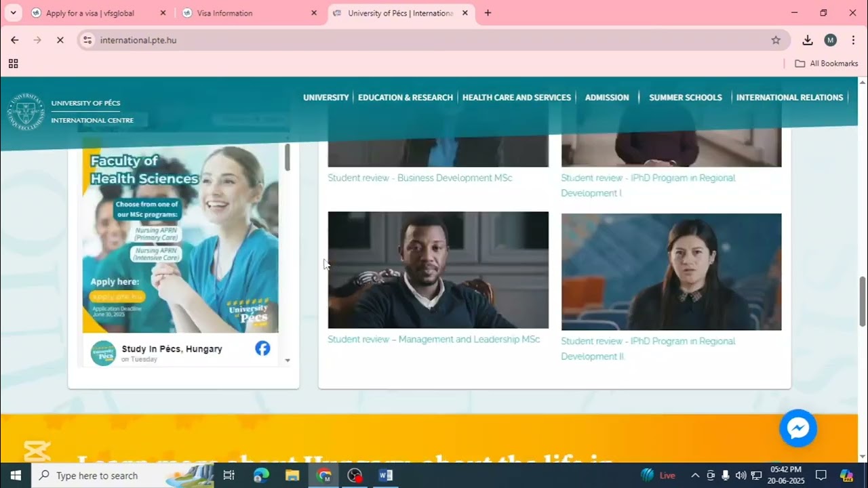Go back to the previous page
This screenshot has height=488, width=868.
15,40
